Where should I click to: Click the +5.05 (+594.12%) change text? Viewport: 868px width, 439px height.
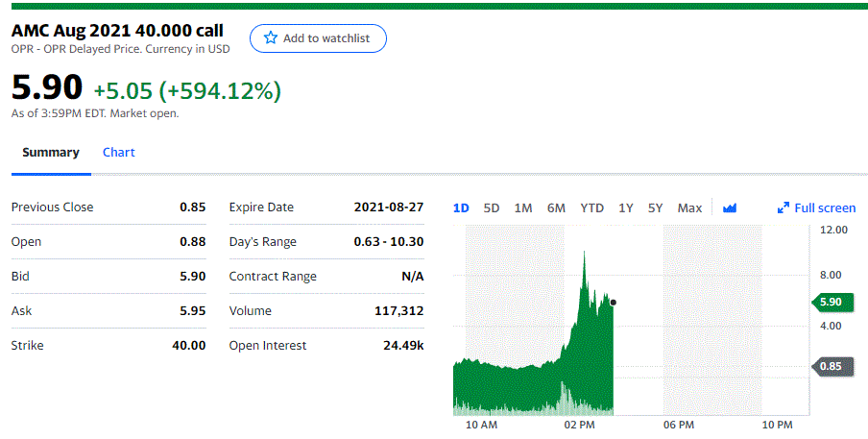click(x=187, y=91)
